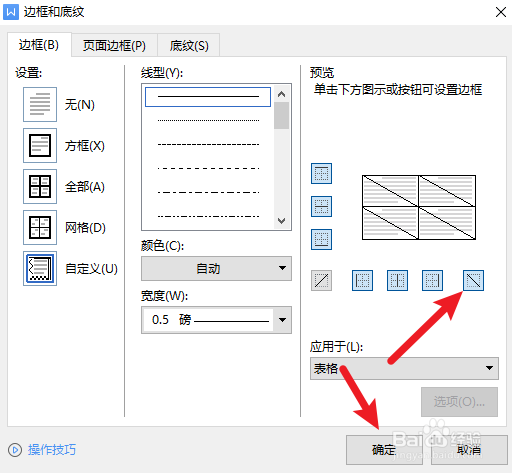The image size is (512, 473).
Task: Click the WPS Writer icon in title bar
Action: pos(11,12)
